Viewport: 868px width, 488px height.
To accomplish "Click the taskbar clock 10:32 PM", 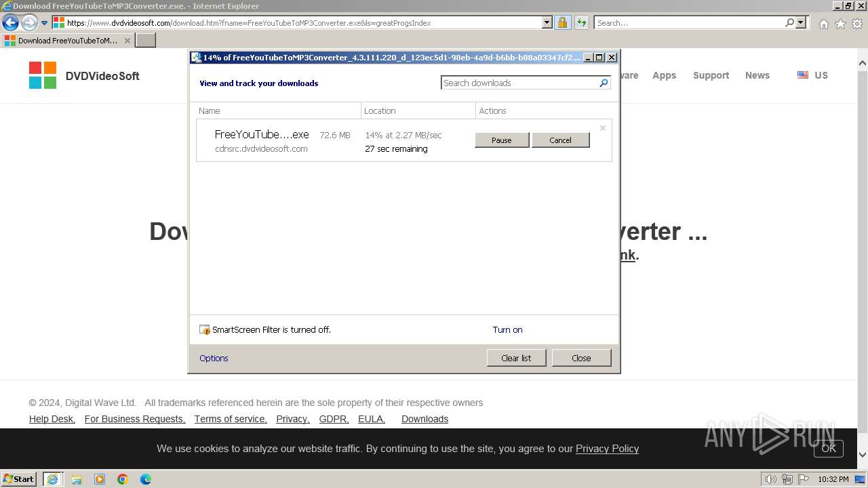I will tap(833, 479).
